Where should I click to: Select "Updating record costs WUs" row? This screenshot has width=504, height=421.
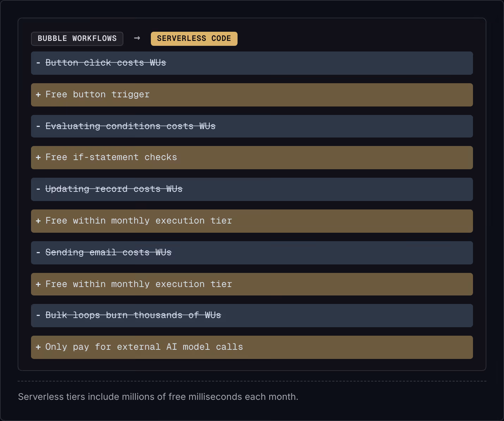pyautogui.click(x=252, y=189)
